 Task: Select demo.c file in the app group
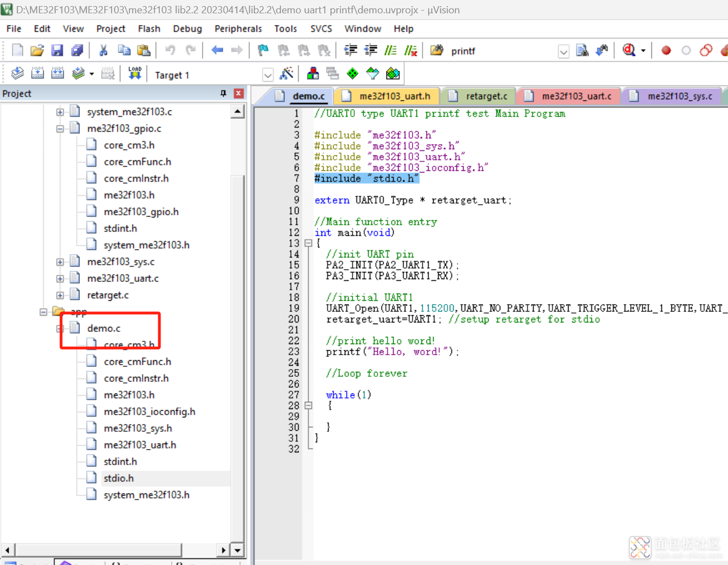[x=103, y=328]
